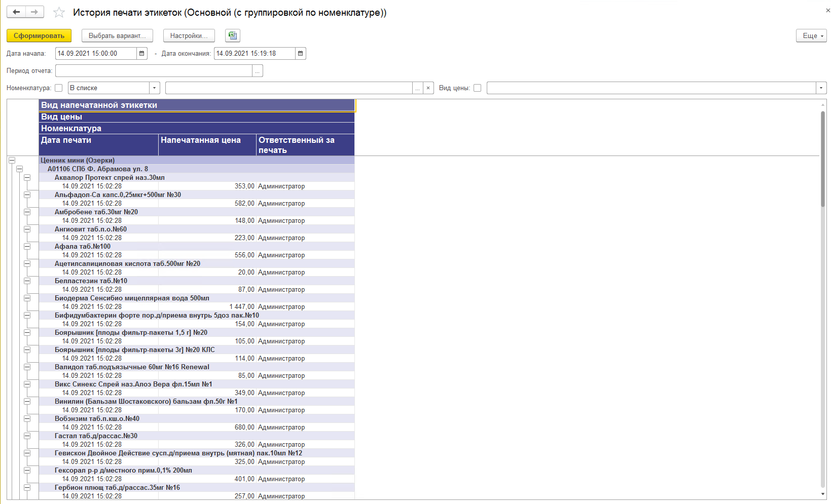Image resolution: width=831 pixels, height=504 pixels.
Task: Open calendar for Дата начала field
Action: pos(142,53)
